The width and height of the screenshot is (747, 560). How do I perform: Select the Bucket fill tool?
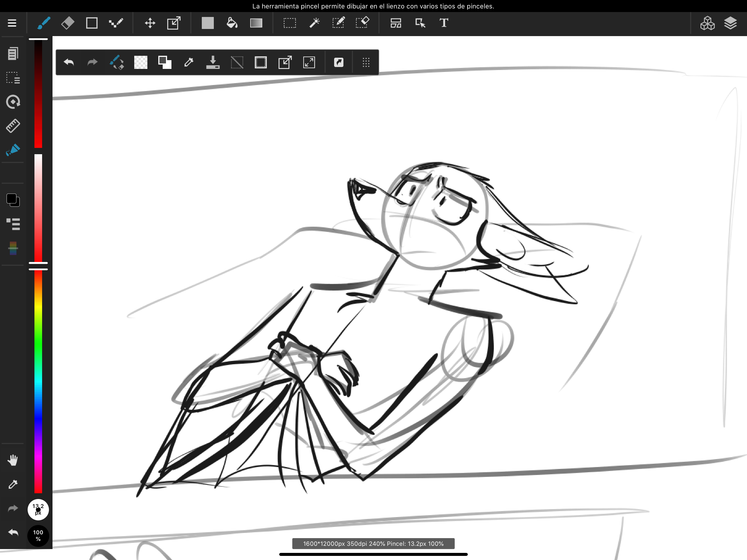[232, 23]
